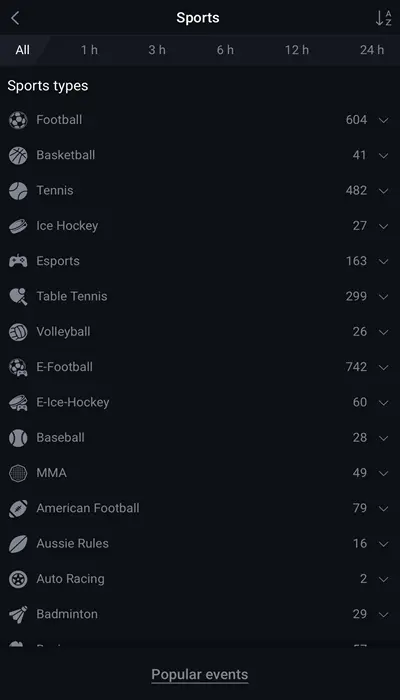
Task: Select the 1 h time filter tab
Action: tap(89, 50)
